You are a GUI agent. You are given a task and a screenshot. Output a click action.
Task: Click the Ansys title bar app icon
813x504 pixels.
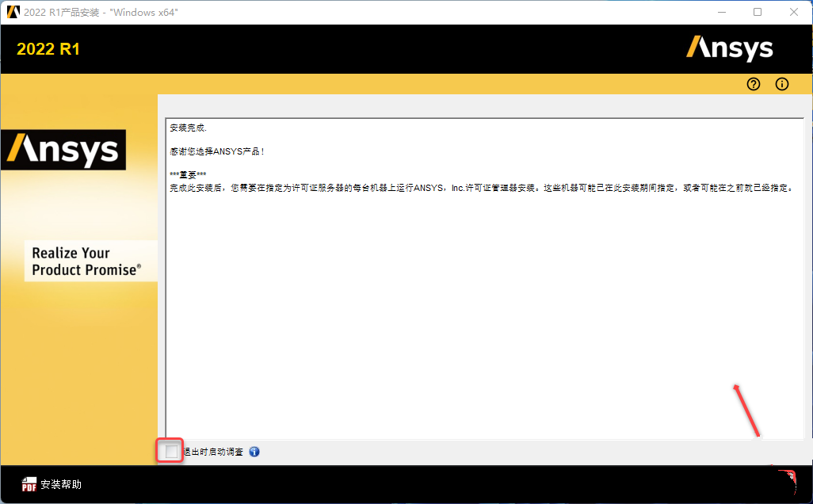pos(13,12)
